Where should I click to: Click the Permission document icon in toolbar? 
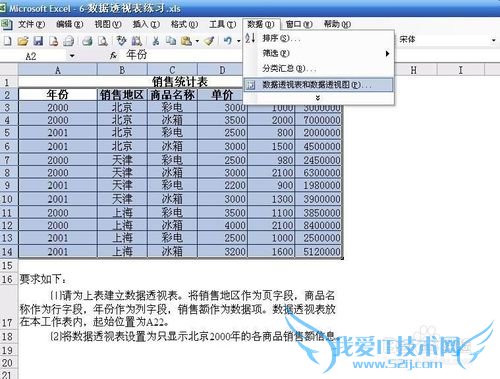coord(53,41)
